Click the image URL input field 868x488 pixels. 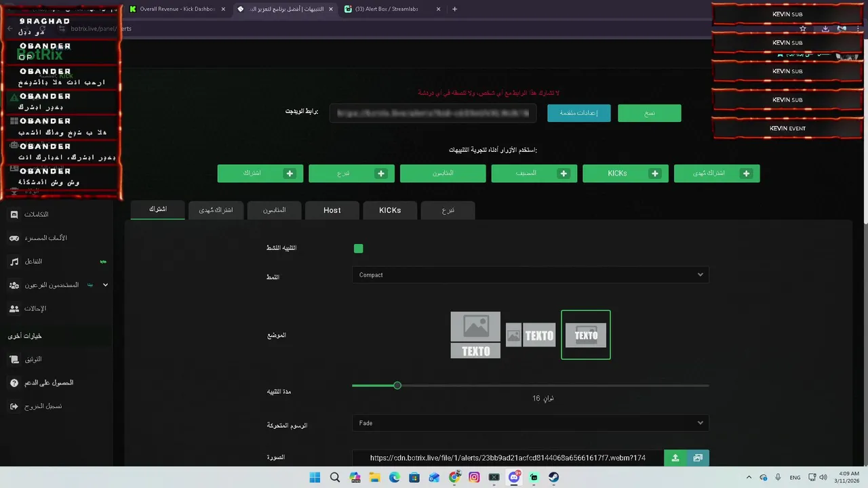click(x=507, y=458)
